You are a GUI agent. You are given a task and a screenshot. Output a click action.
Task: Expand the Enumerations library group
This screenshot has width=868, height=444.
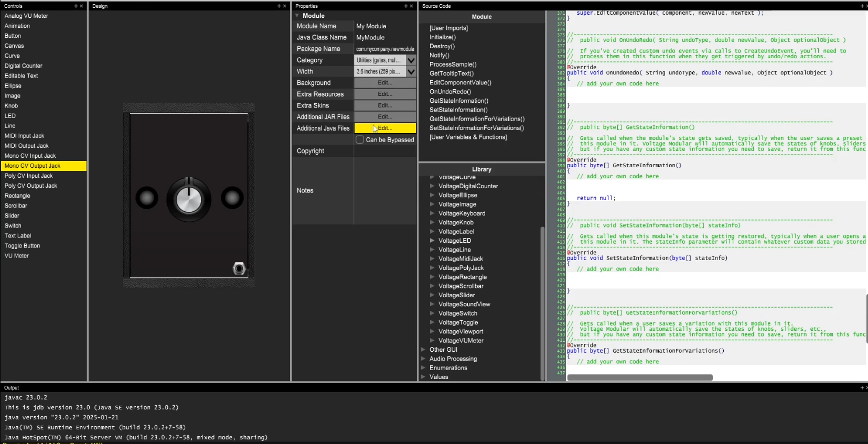[423, 368]
